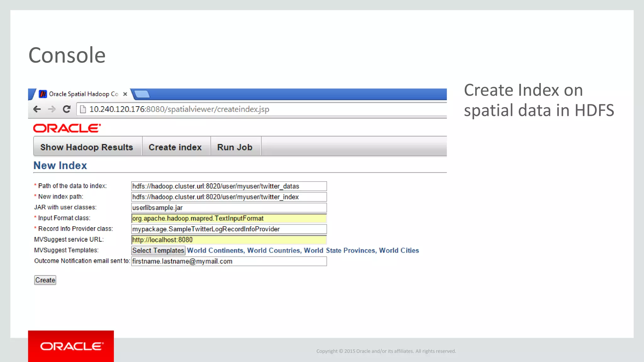644x362 pixels.
Task: Click the browser forward arrow
Action: (x=52, y=109)
